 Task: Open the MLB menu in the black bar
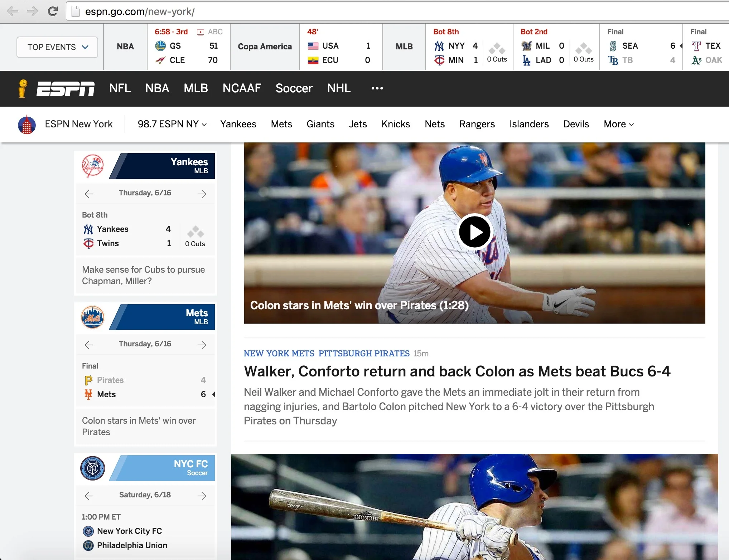[196, 88]
